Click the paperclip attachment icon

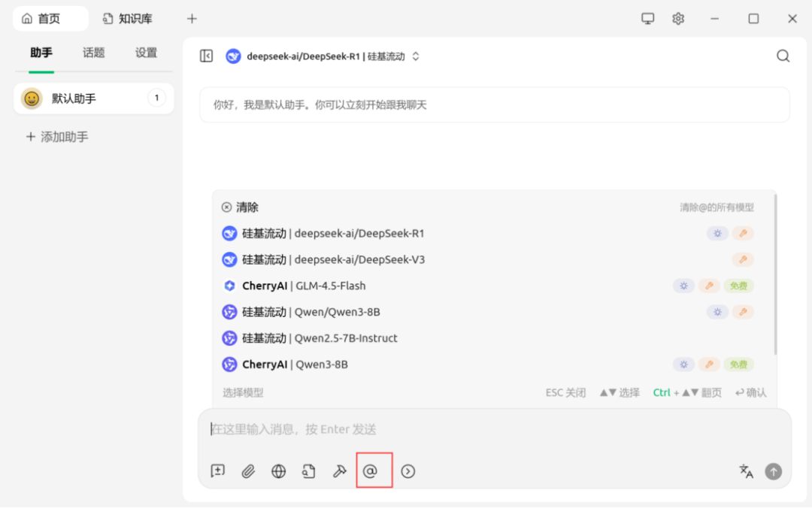(248, 471)
